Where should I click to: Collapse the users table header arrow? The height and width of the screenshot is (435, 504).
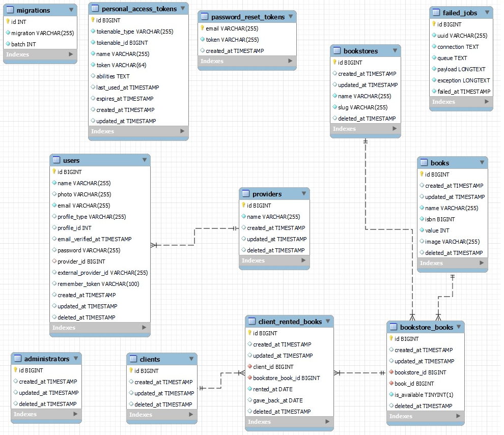coord(144,160)
